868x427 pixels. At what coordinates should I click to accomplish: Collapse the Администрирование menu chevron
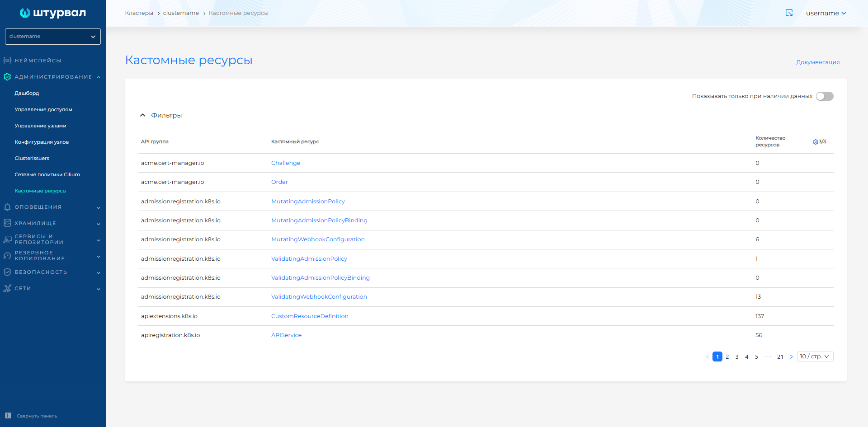pyautogui.click(x=99, y=77)
